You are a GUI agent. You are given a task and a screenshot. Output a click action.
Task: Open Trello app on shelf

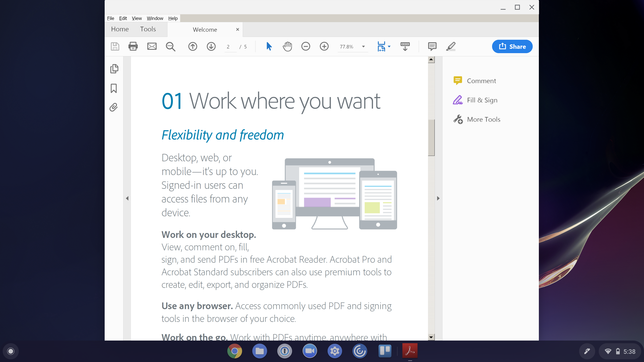point(385,351)
